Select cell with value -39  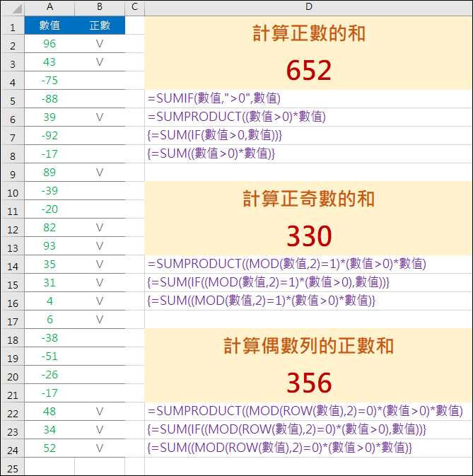pyautogui.click(x=49, y=191)
